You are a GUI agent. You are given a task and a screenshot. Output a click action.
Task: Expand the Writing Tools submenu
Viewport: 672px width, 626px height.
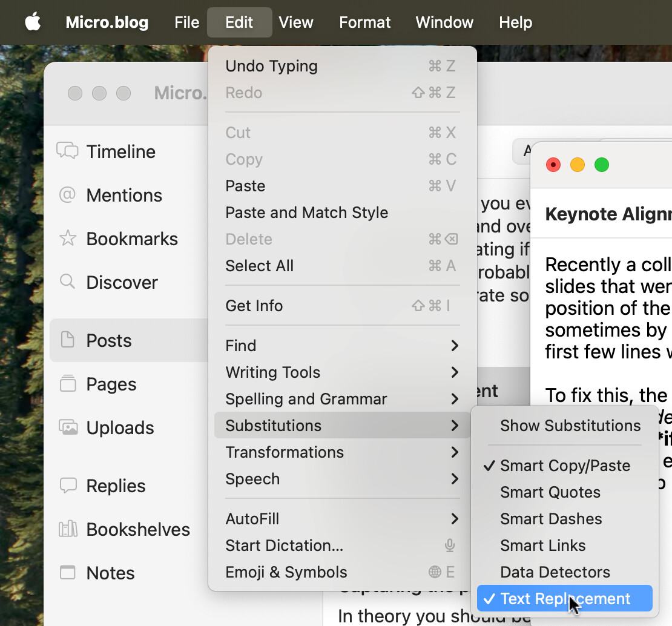(343, 372)
